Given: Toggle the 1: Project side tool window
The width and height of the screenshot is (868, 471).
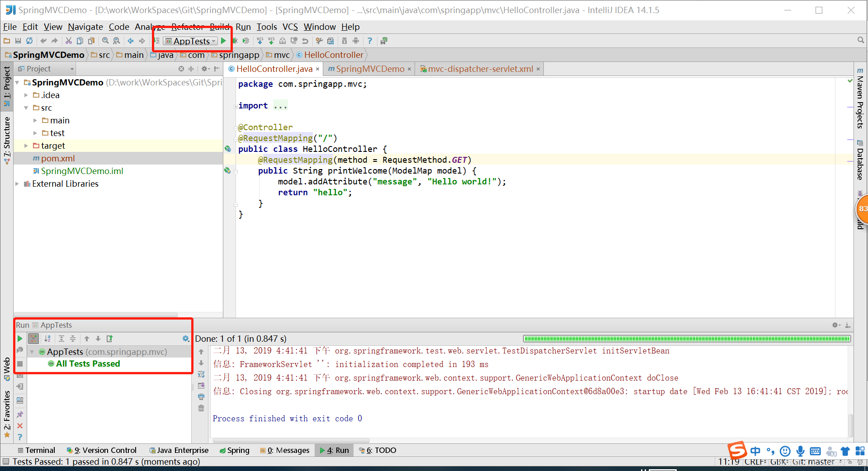Looking at the screenshot, I should 7,86.
